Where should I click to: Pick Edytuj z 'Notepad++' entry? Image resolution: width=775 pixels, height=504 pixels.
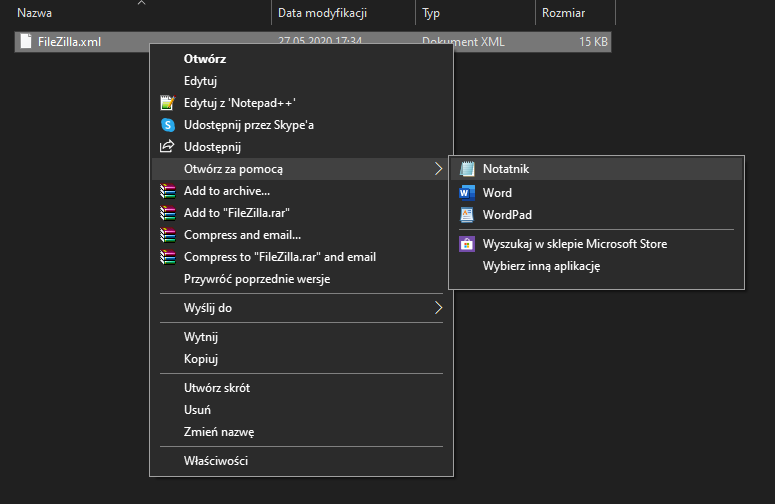coord(301,103)
